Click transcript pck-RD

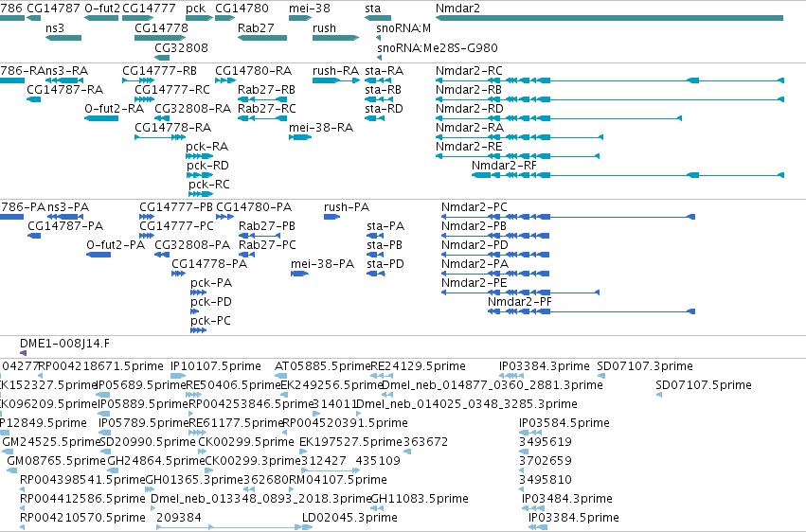[207, 166]
